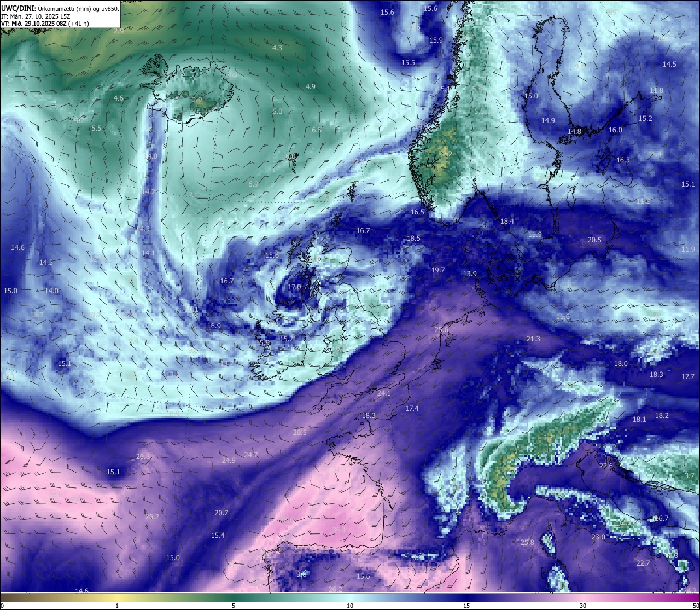This screenshot has width=700, height=610.
Task: Click the 6.5 map value
Action: point(317,130)
